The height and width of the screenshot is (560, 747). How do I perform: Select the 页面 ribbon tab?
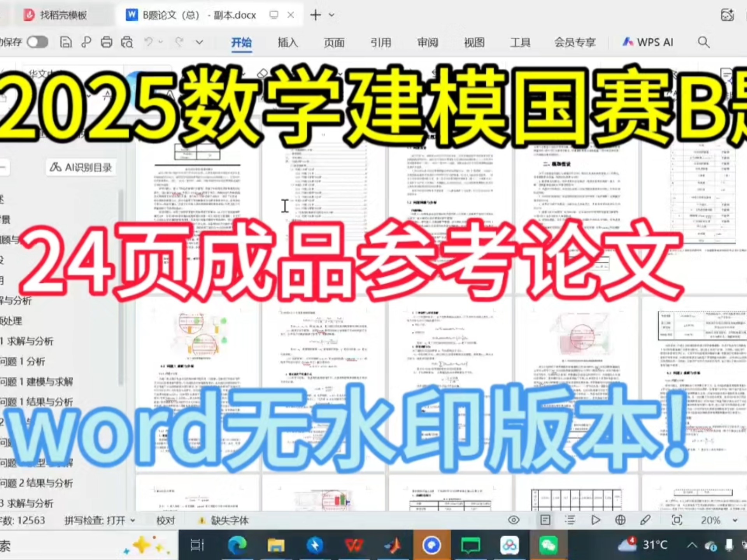pyautogui.click(x=334, y=42)
